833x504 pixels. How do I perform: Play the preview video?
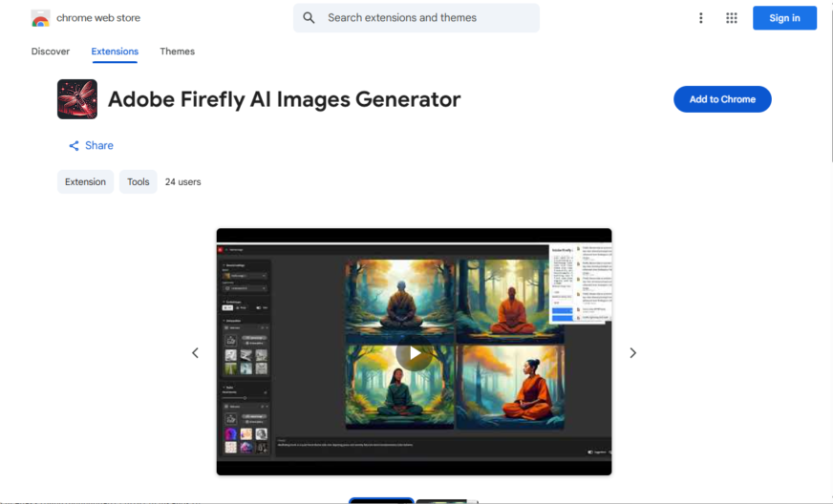(x=414, y=352)
